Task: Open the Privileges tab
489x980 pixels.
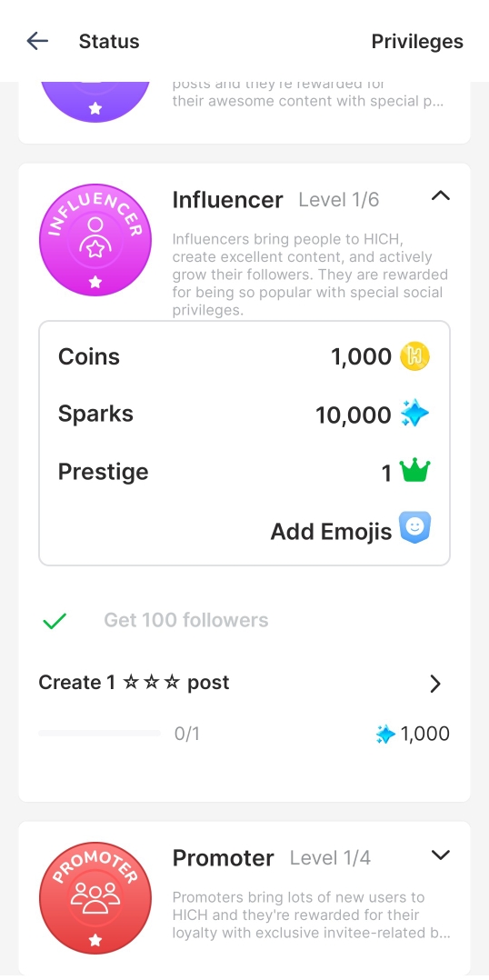Action: [x=417, y=41]
